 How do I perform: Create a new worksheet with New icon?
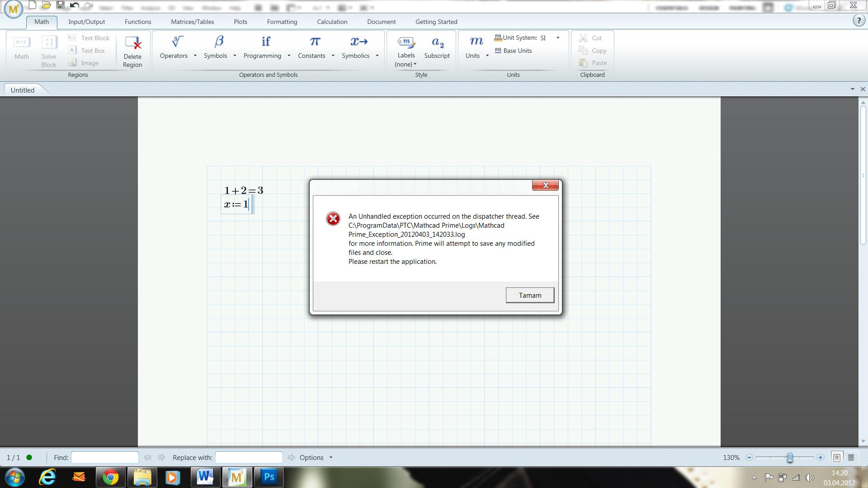point(32,5)
